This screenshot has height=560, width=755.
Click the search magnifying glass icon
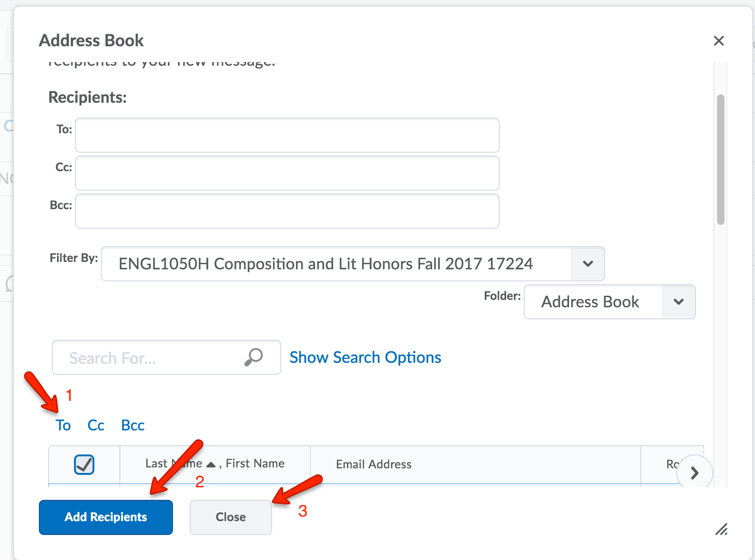point(254,357)
